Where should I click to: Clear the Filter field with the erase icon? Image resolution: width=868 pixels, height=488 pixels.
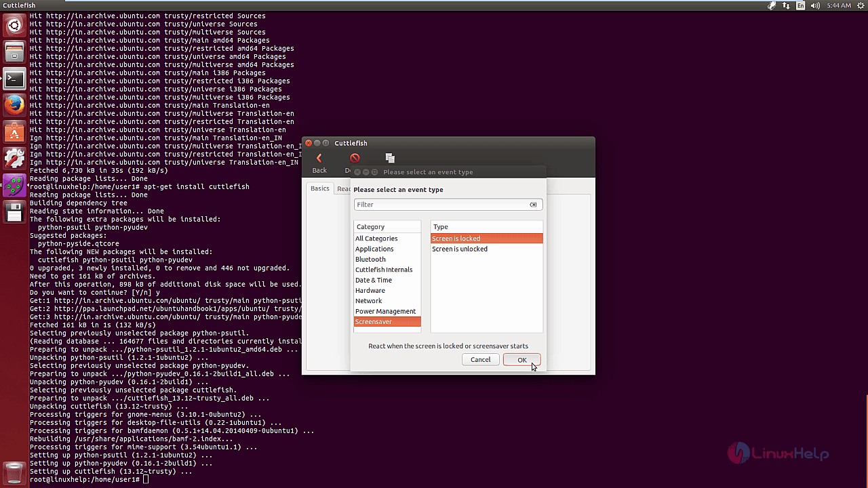click(x=533, y=205)
